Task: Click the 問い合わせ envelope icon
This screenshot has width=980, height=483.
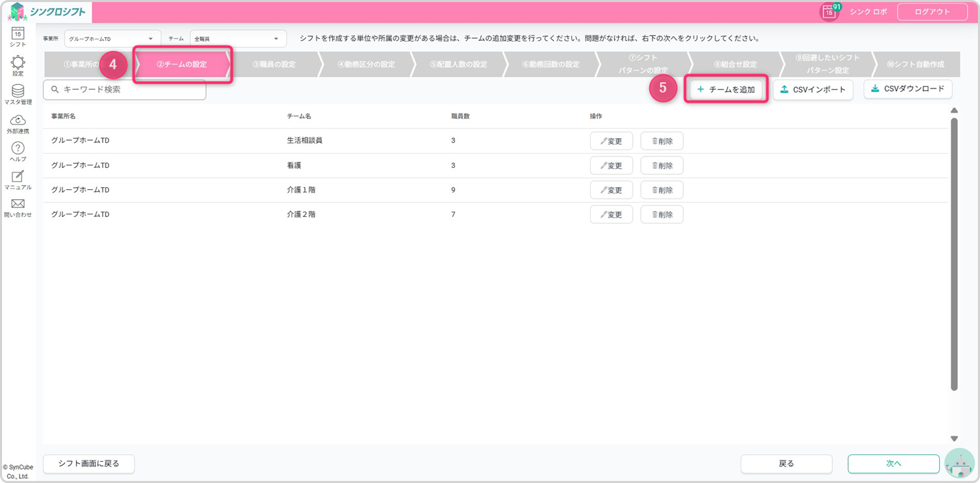Action: [x=18, y=205]
